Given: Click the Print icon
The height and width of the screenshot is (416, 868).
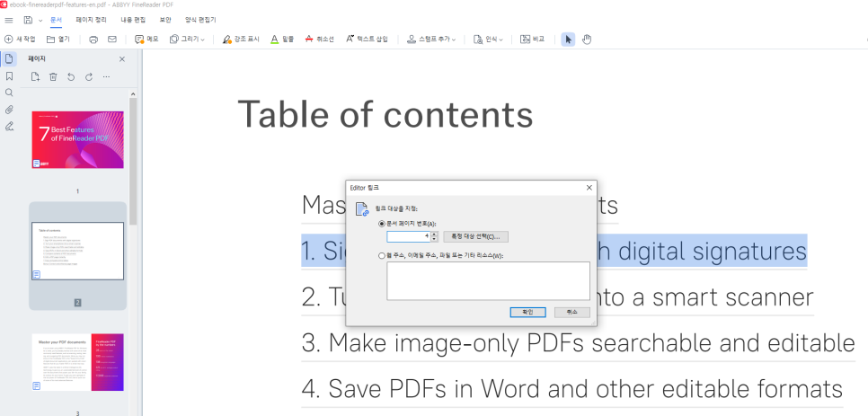Looking at the screenshot, I should coord(93,40).
